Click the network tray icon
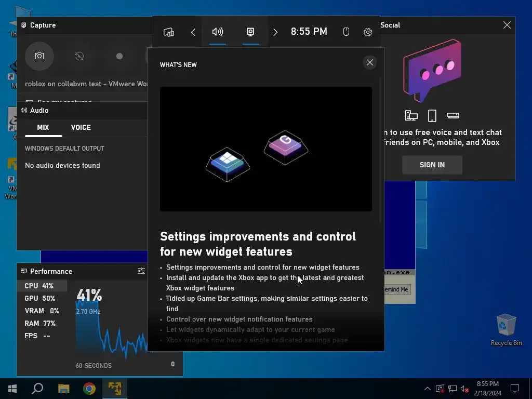Screen dimensions: 532x399 (x=453, y=389)
